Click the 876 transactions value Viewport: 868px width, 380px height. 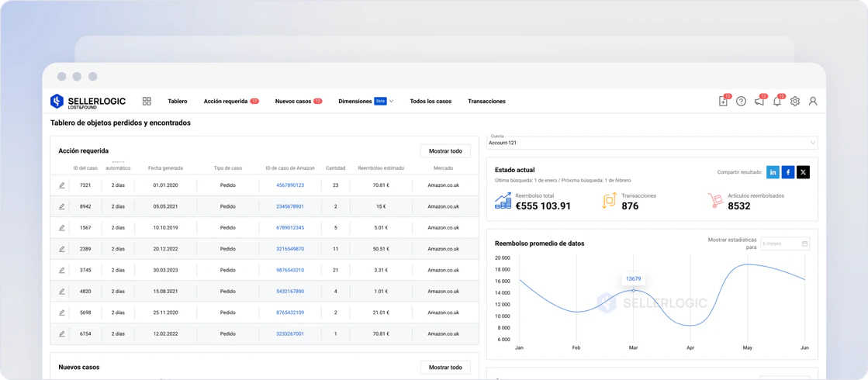[630, 206]
